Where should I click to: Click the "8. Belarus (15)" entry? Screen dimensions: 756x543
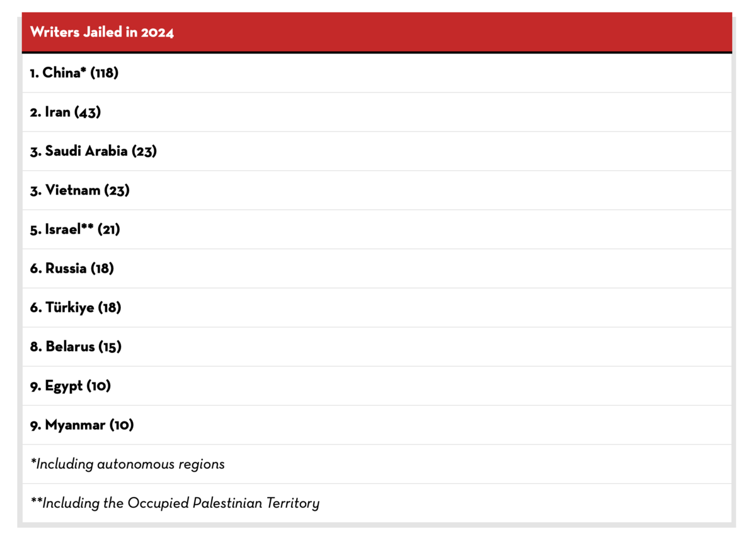pos(377,346)
